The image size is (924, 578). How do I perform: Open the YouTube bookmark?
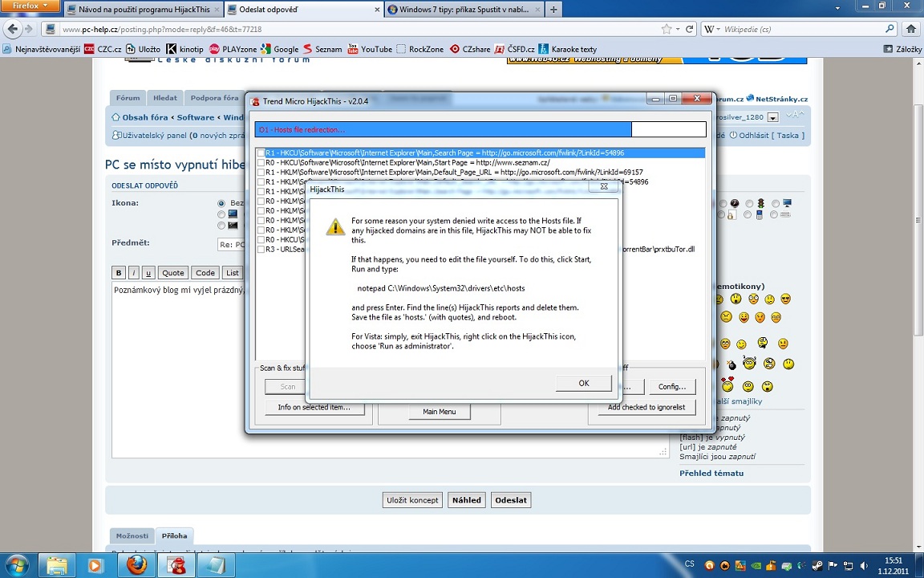pyautogui.click(x=370, y=49)
